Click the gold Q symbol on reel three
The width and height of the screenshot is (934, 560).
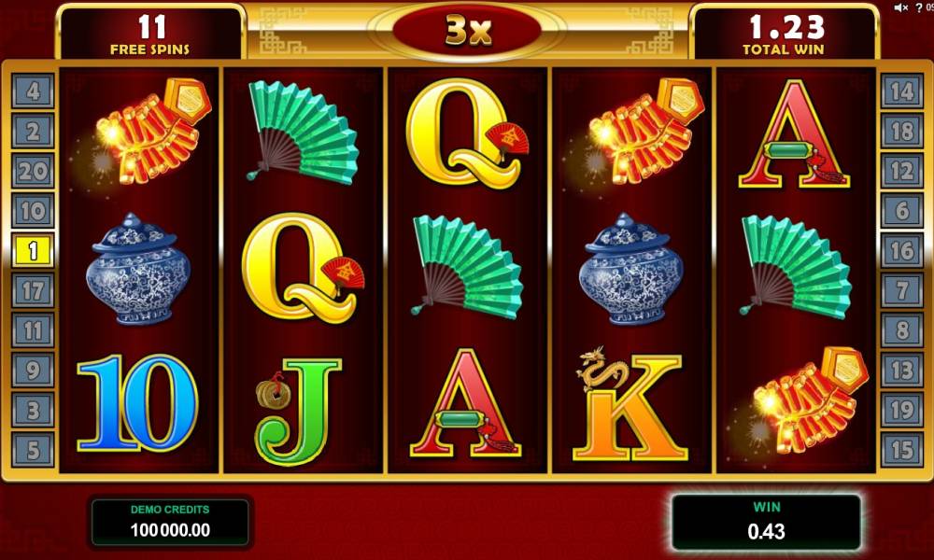[x=467, y=134]
